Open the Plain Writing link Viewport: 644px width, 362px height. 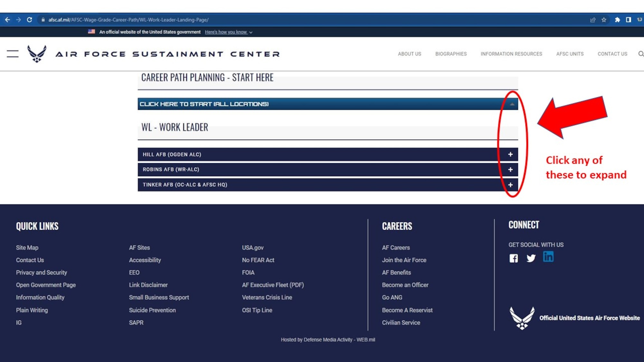pos(32,310)
